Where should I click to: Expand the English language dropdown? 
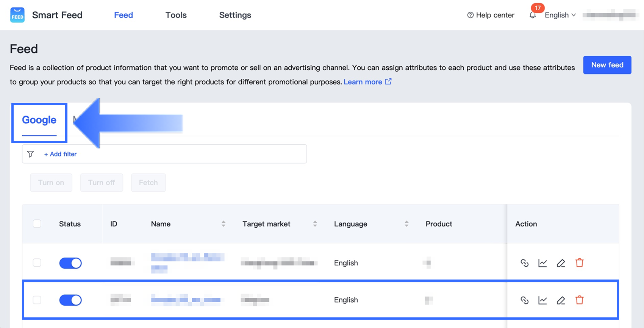560,15
